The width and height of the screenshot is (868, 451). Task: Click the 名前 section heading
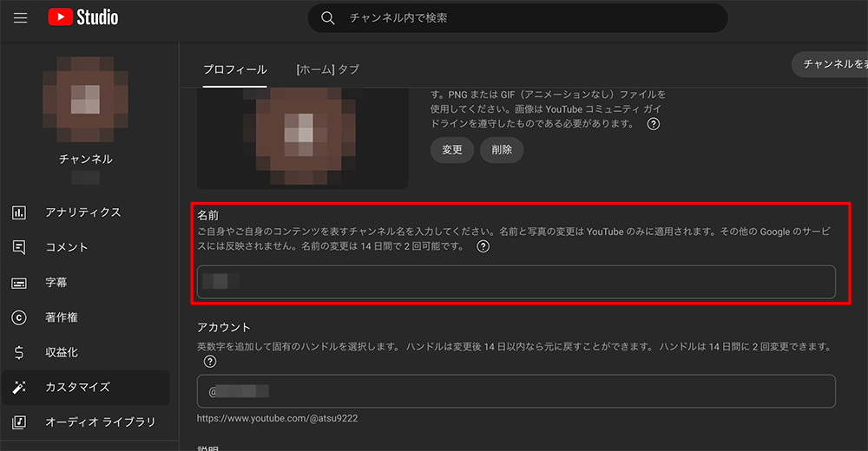(x=208, y=215)
